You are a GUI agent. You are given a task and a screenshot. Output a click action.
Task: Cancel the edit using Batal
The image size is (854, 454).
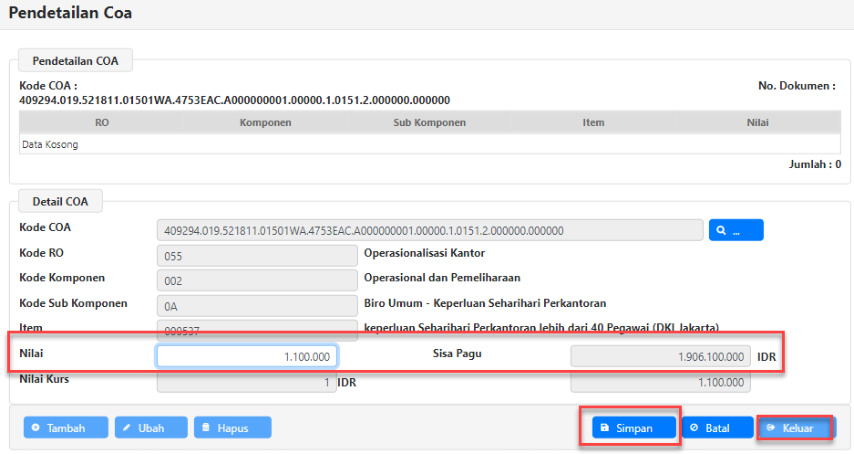(716, 428)
